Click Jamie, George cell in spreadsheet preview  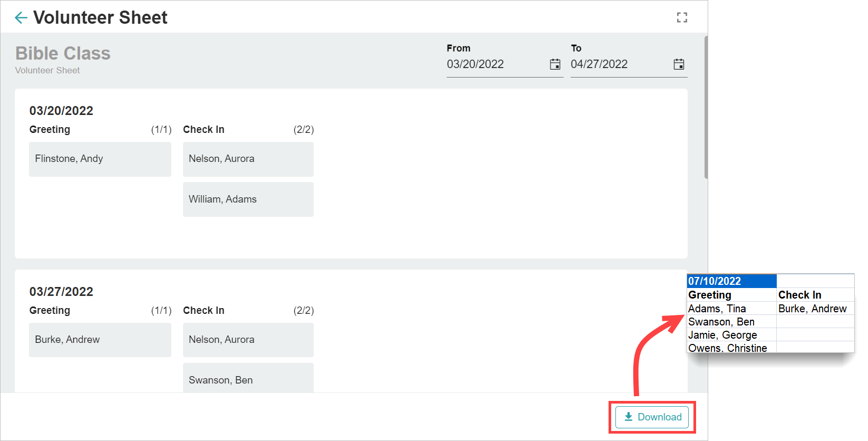click(731, 335)
